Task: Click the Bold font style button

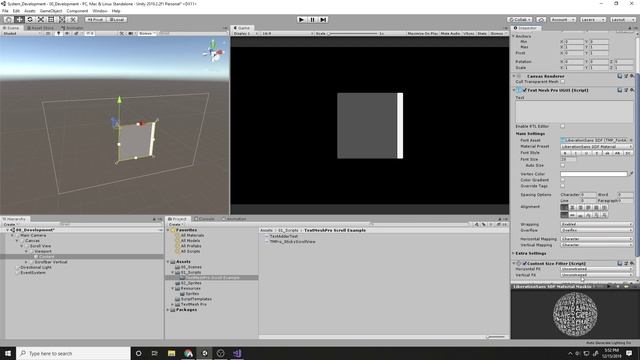Action: pos(565,153)
